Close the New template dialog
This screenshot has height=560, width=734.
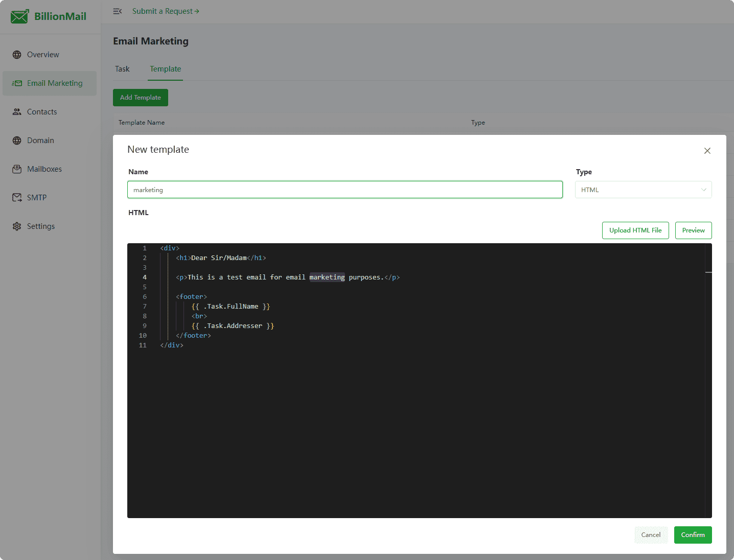point(707,151)
